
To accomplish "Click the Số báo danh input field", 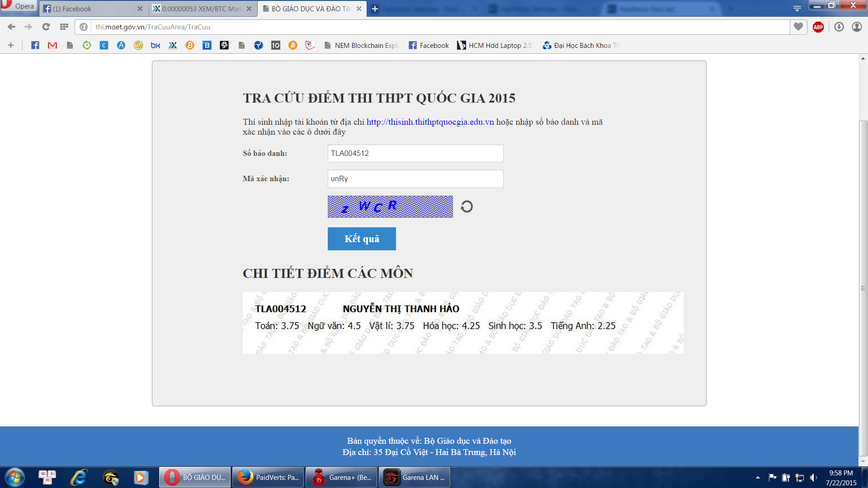I will 415,154.
